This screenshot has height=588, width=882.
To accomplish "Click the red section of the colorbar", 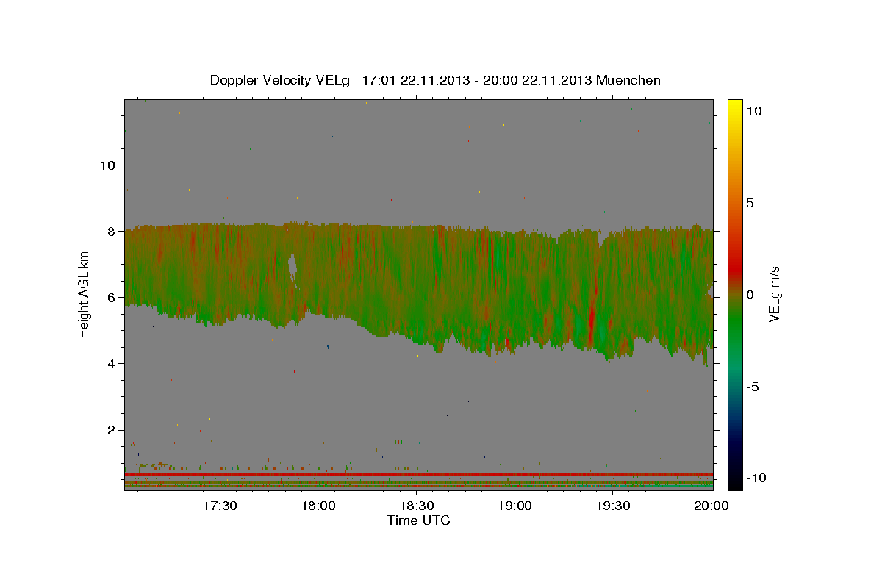I will pos(735,268).
